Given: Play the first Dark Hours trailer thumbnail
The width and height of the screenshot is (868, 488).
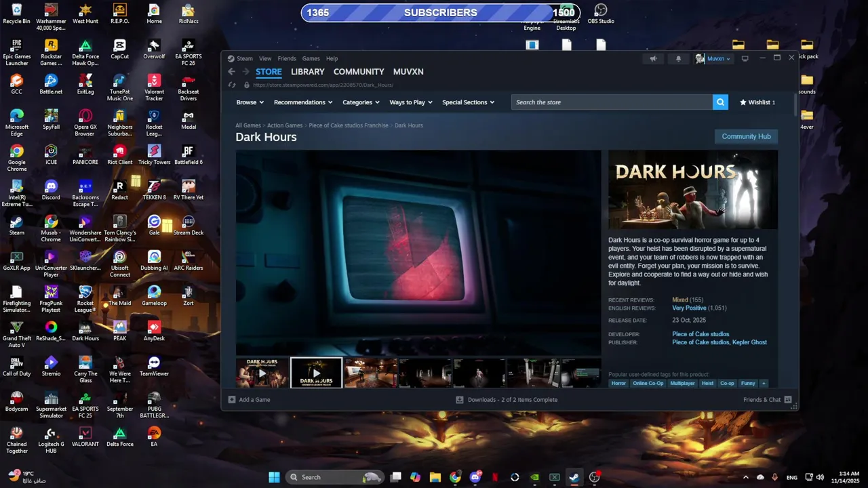Looking at the screenshot, I should (x=262, y=373).
